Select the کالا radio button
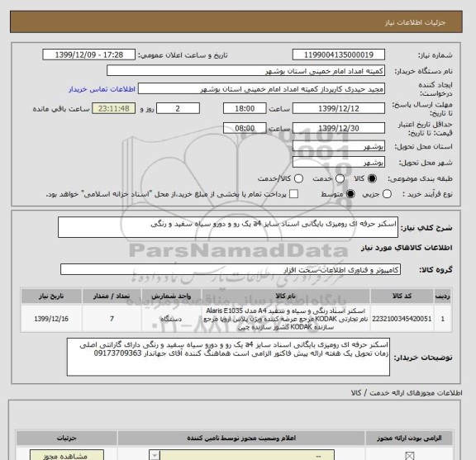The width and height of the screenshot is (476, 460). point(372,178)
